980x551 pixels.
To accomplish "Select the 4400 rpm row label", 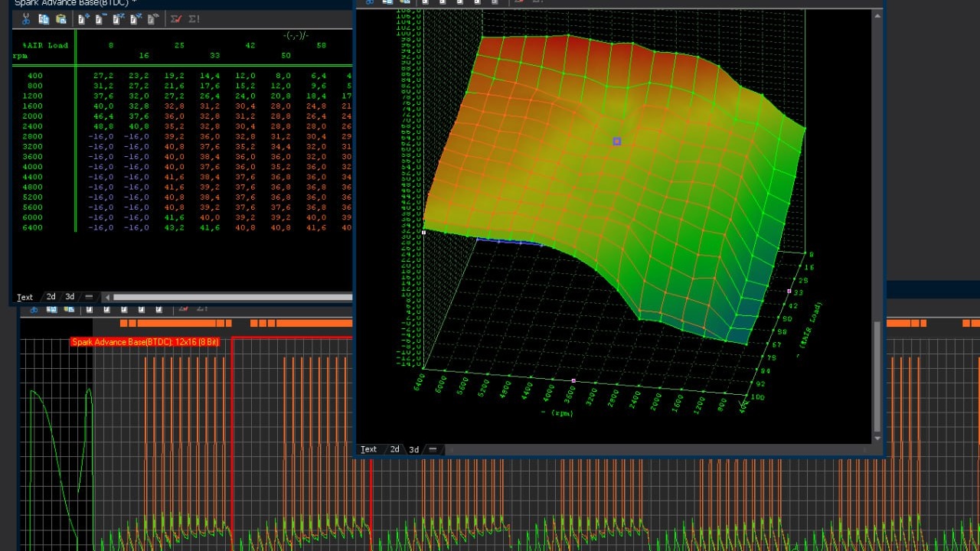I will pos(33,177).
